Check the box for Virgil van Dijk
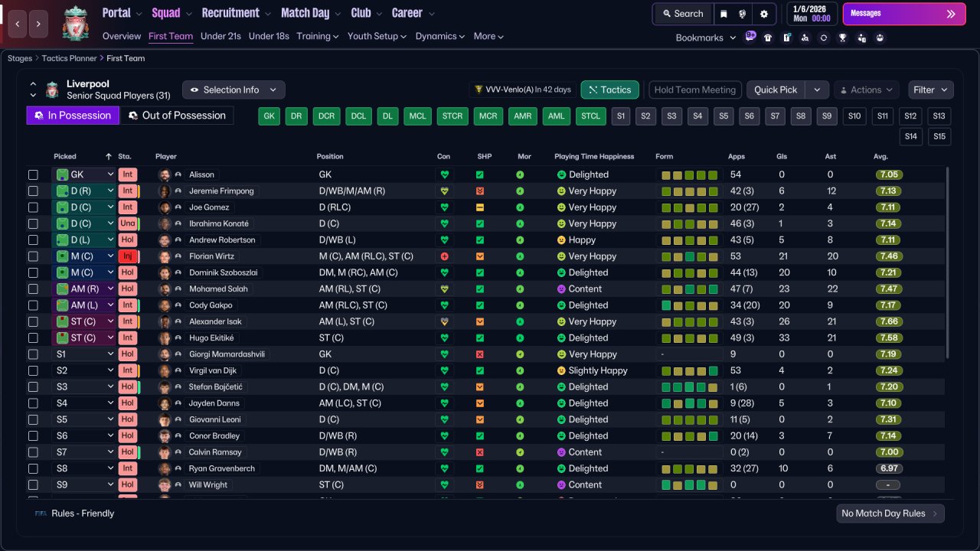980x551 pixels. click(x=33, y=370)
